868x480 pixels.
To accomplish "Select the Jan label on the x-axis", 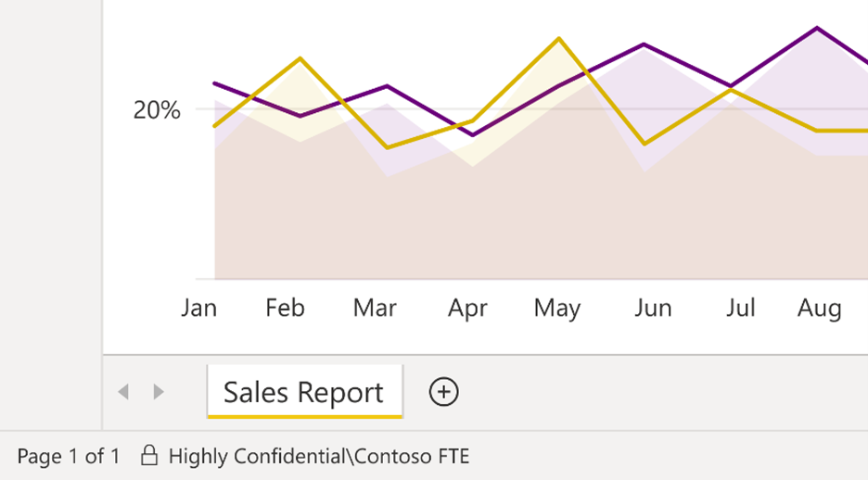I will (x=198, y=308).
